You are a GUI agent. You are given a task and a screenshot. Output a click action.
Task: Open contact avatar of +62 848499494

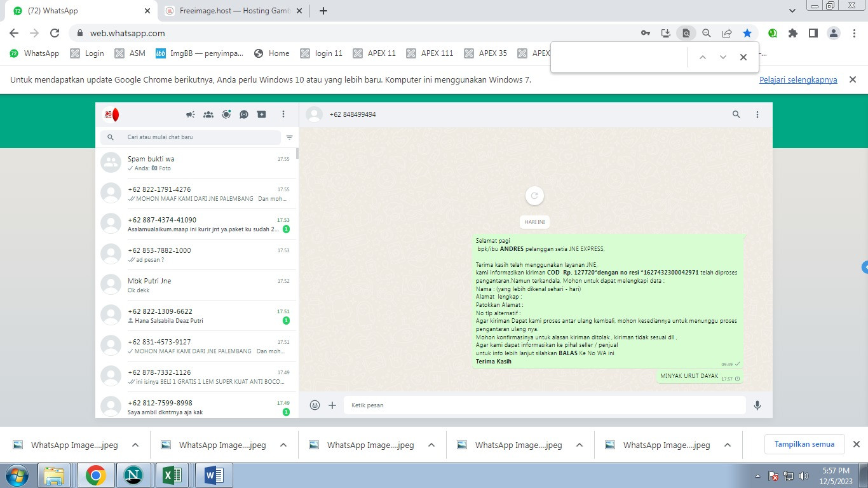pos(314,114)
